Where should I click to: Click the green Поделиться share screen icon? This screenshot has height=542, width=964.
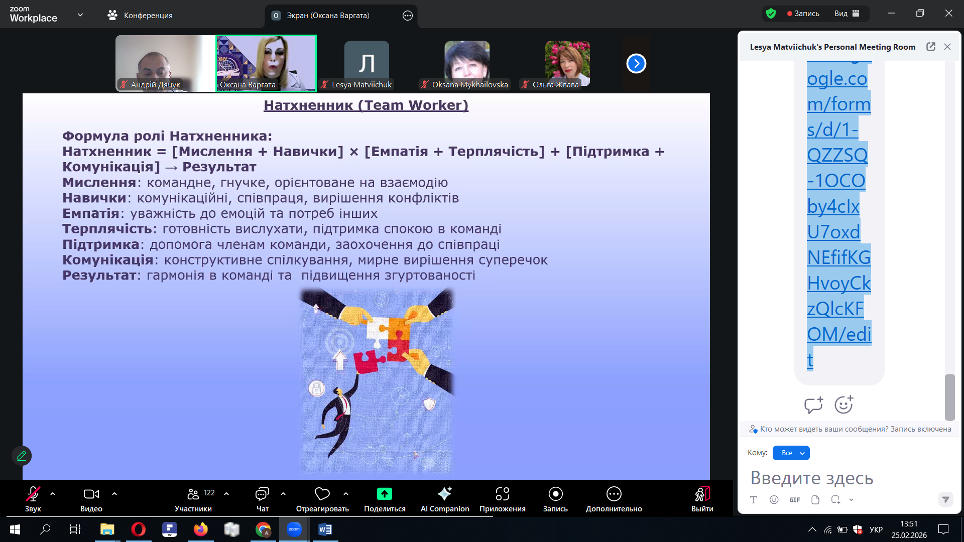click(x=384, y=494)
